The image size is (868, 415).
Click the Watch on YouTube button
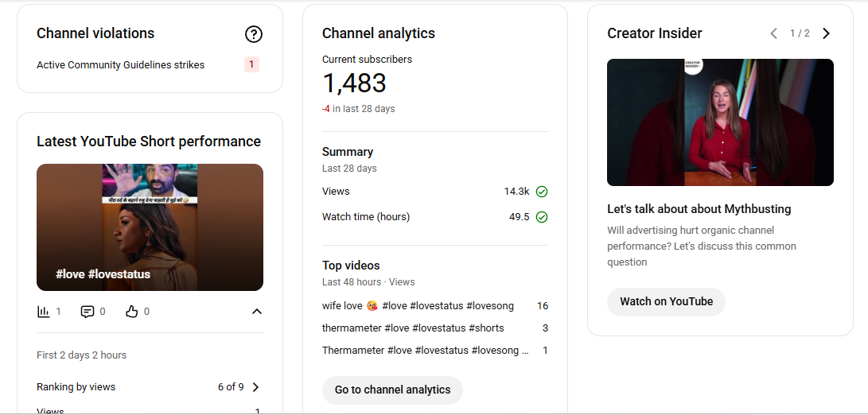pyautogui.click(x=666, y=301)
